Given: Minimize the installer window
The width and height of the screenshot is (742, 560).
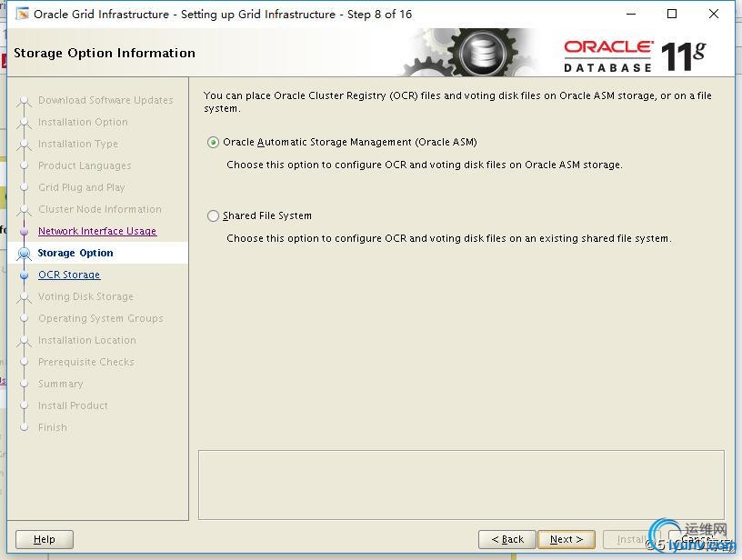Looking at the screenshot, I should point(631,15).
